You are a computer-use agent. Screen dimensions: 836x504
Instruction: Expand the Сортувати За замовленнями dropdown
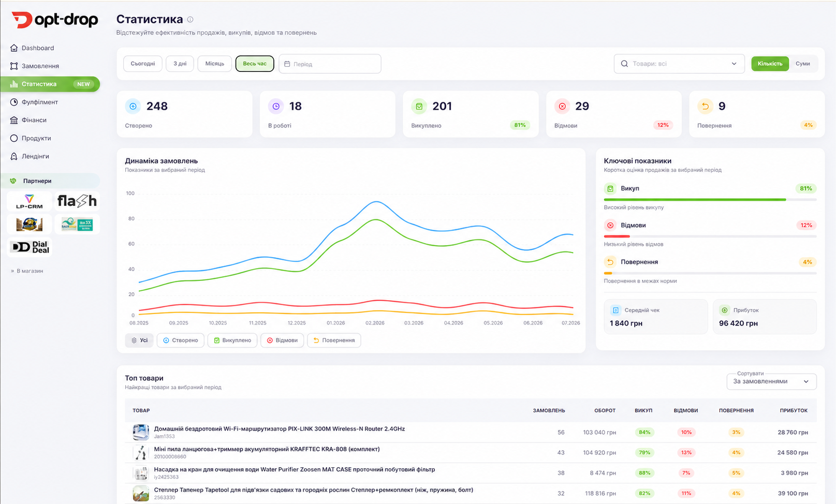point(771,382)
